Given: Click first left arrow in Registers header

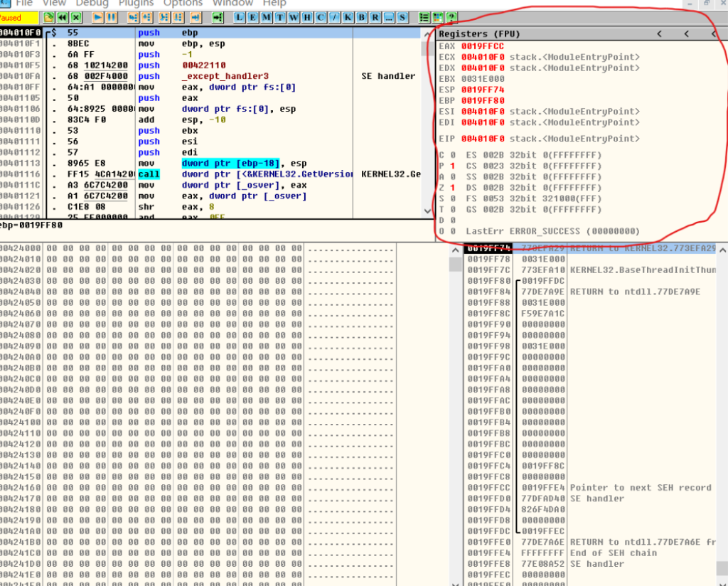Looking at the screenshot, I should (x=659, y=34).
